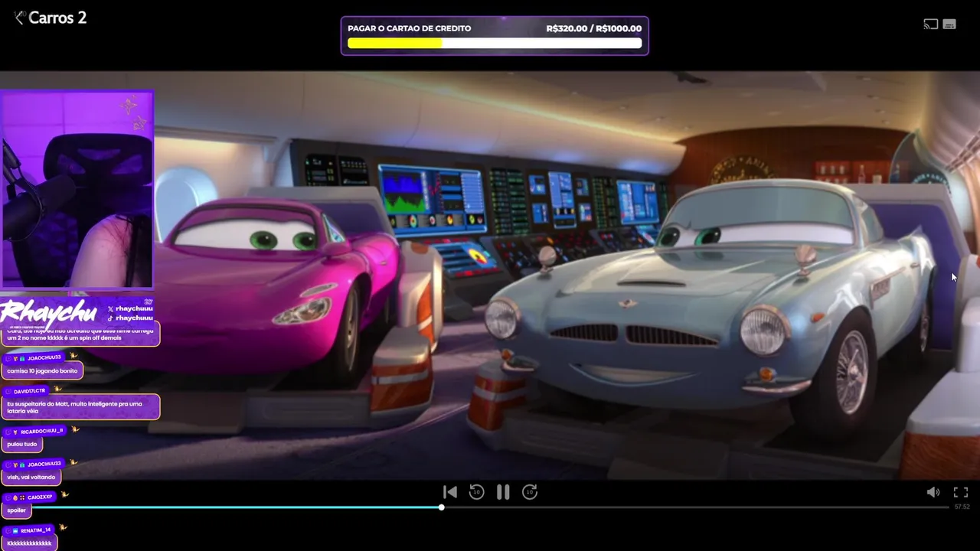Mute the player volume speaker icon

tap(933, 492)
